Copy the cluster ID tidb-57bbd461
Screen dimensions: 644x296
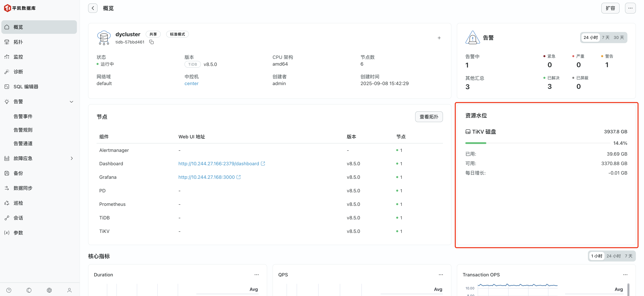pos(151,42)
